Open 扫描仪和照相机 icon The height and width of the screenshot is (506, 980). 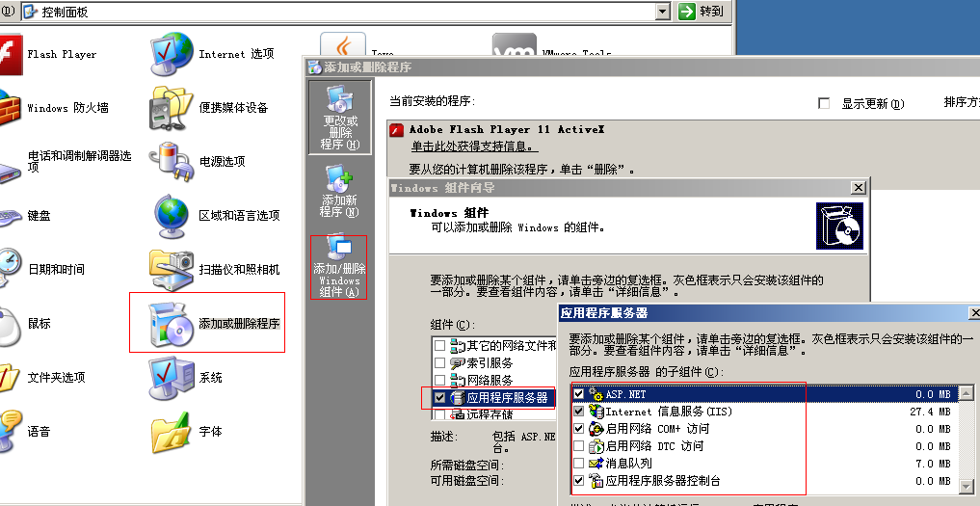point(172,270)
